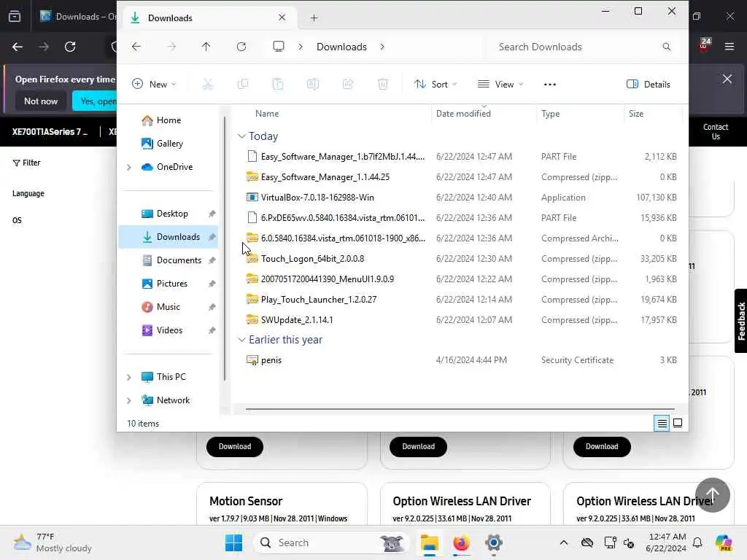This screenshot has width=747, height=560.
Task: Open the New item dropdown
Action: (154, 85)
